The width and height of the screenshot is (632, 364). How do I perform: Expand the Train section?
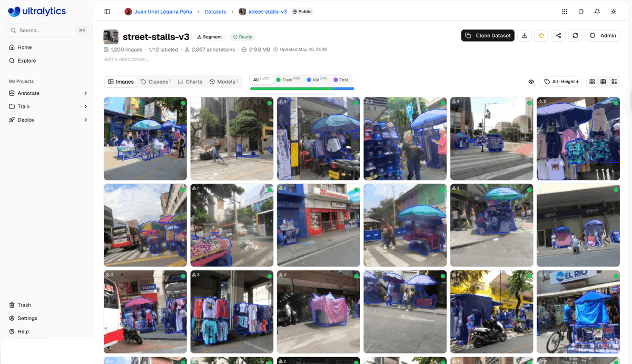[x=48, y=106]
